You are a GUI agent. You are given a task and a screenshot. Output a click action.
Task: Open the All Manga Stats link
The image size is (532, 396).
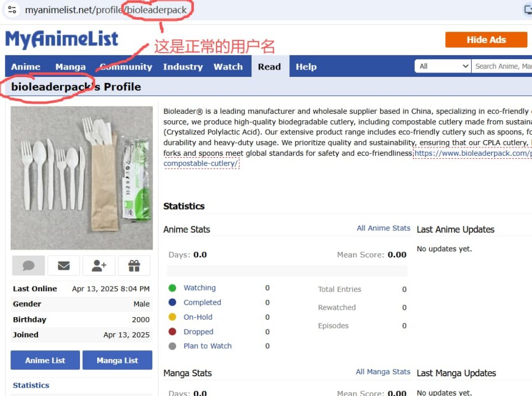383,372
